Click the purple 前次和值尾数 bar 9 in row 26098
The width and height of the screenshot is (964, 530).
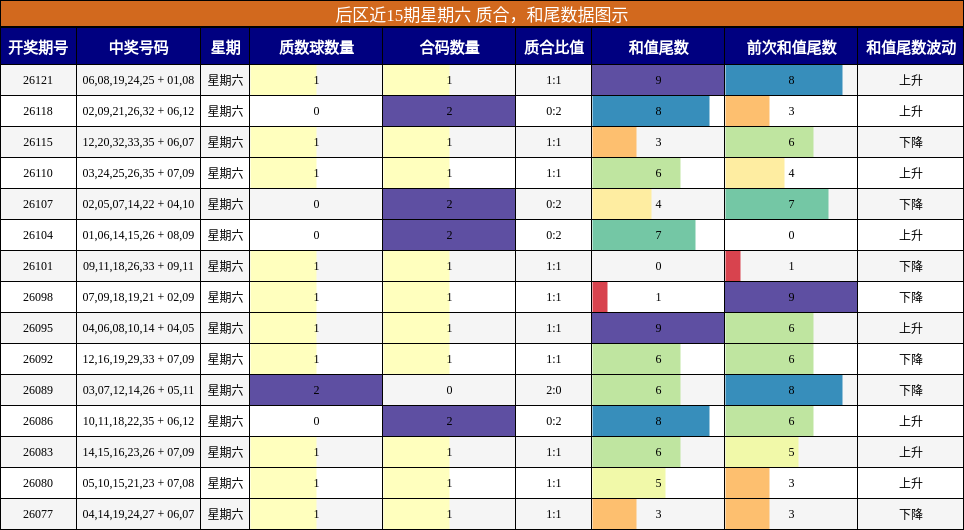point(791,297)
